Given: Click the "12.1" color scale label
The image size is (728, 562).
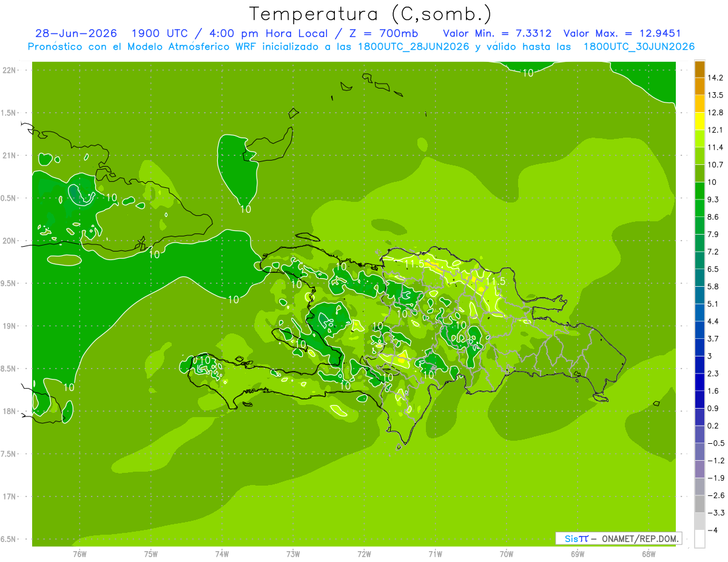Looking at the screenshot, I should [715, 130].
